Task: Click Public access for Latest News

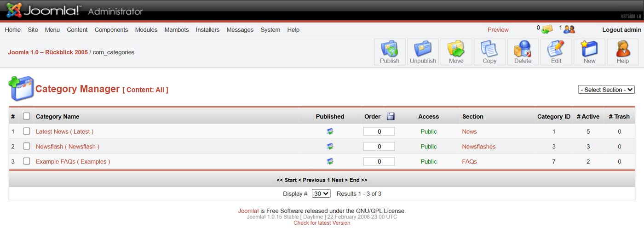Action: click(429, 131)
